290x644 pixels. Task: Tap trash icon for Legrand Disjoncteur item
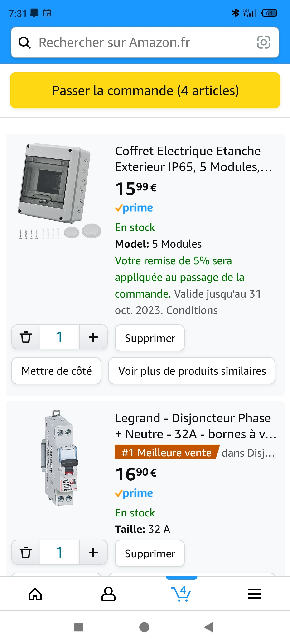point(26,552)
